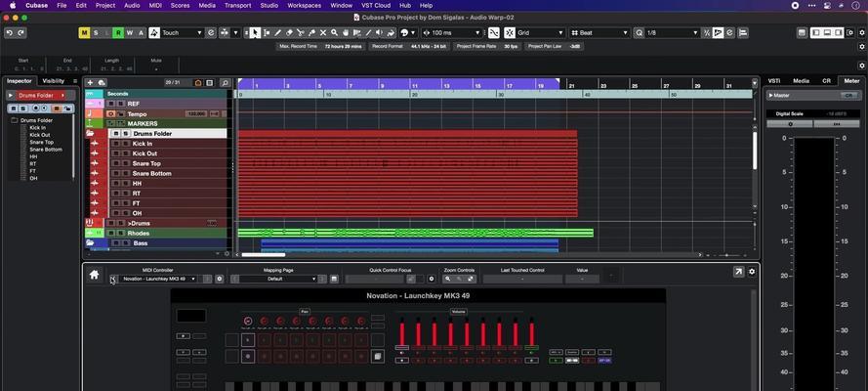The image size is (868, 391).
Task: Select the Mute X tool
Action: (x=323, y=32)
